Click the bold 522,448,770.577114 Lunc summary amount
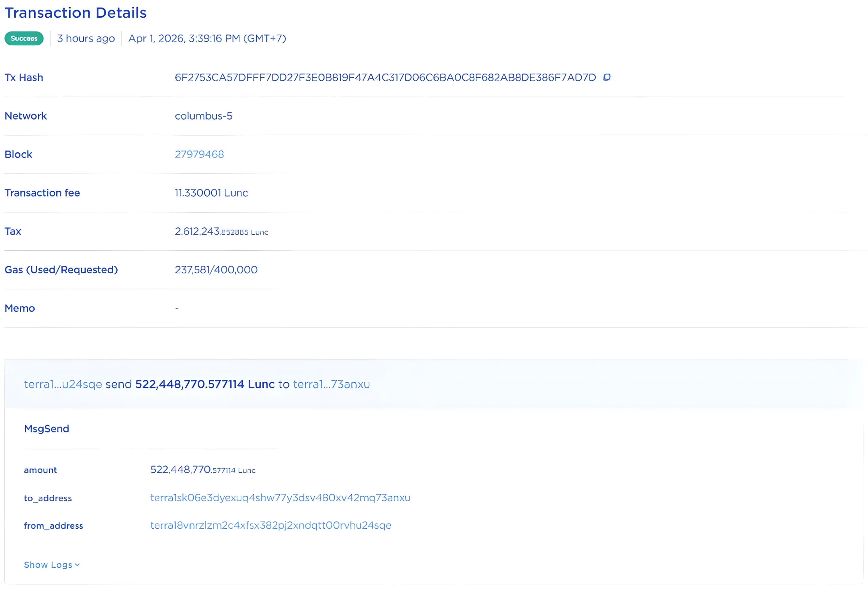This screenshot has height=590, width=868. click(x=205, y=384)
